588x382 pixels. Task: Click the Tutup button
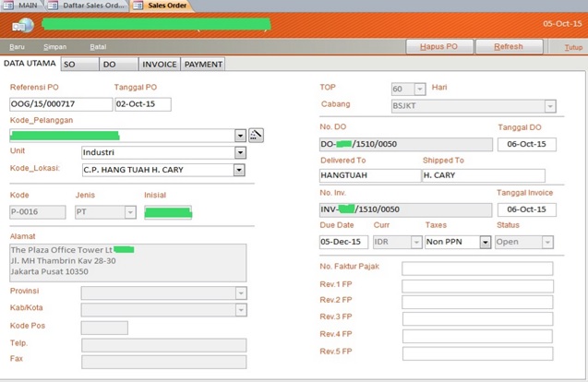coord(573,46)
